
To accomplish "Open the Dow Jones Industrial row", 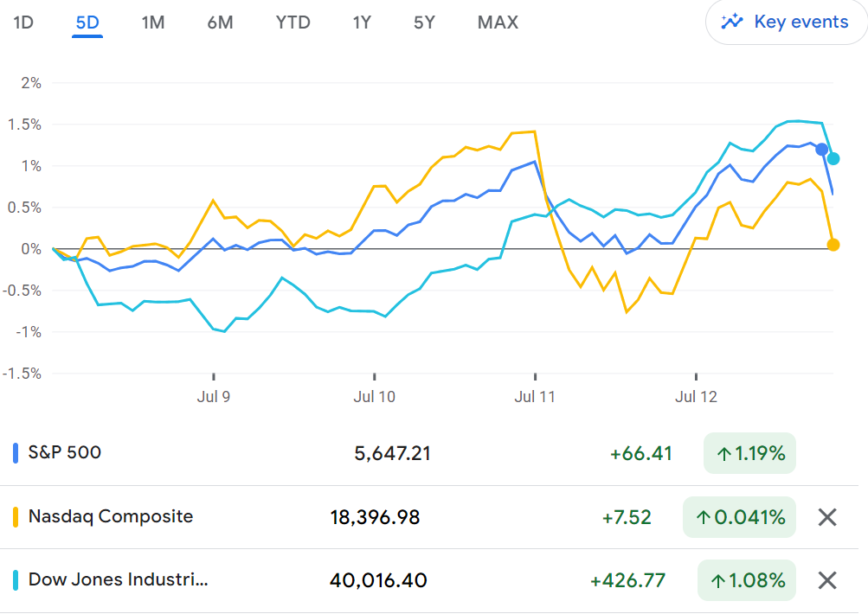I will (x=429, y=580).
